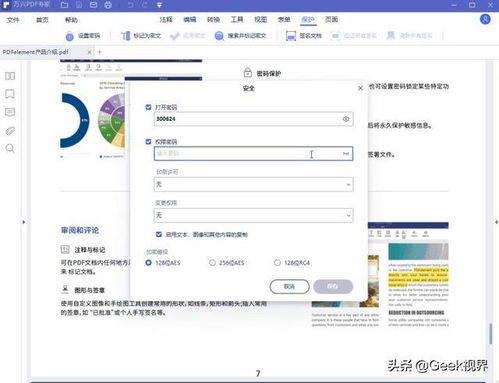Click the open password field showing 300624
The width and height of the screenshot is (499, 383).
tap(253, 119)
